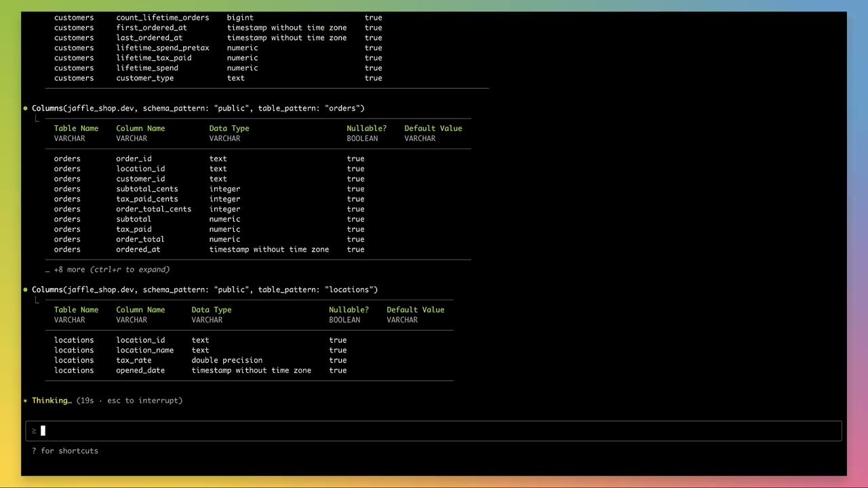Select the "Thinking…" status label
This screenshot has height=488, width=868.
52,401
